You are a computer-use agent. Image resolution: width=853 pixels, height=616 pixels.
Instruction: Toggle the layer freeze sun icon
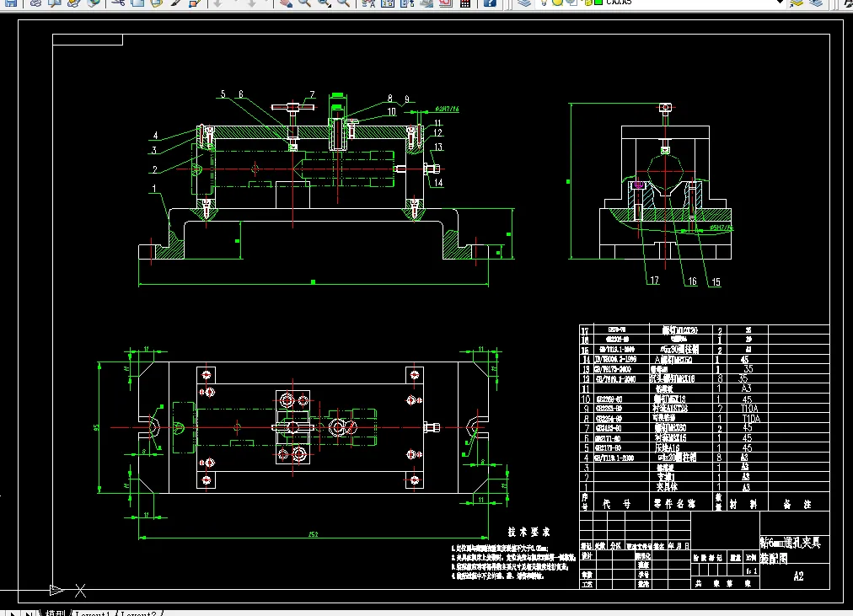pyautogui.click(x=557, y=3)
